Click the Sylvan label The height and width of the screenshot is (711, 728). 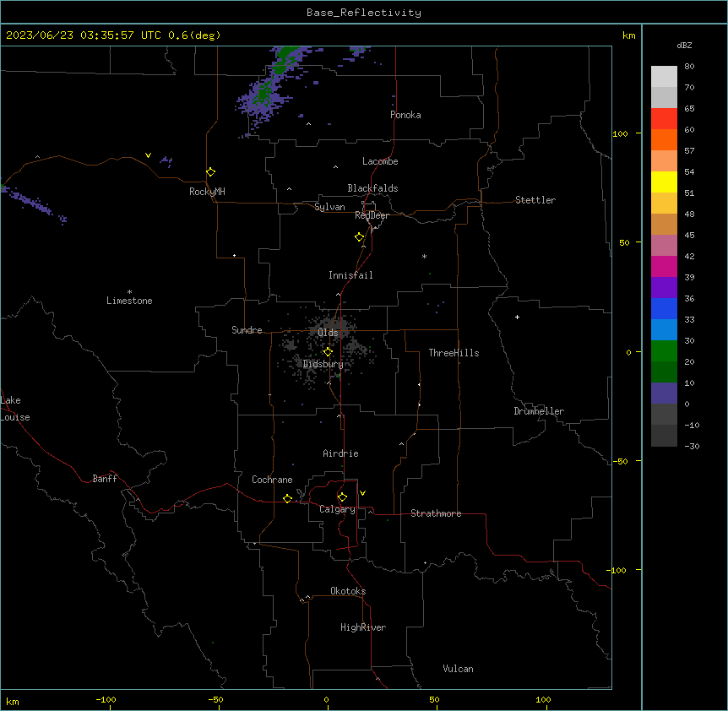click(329, 207)
